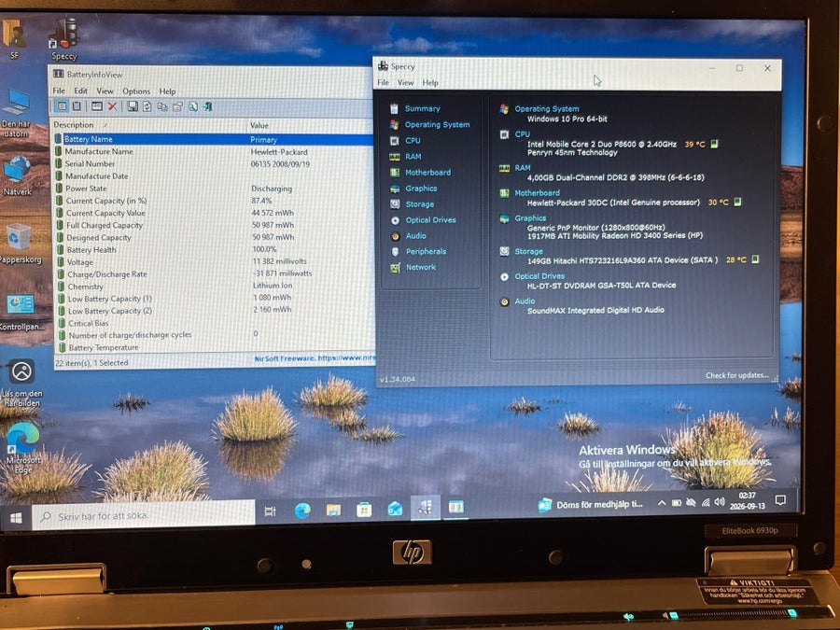Viewport: 840px width, 630px height.
Task: Click the Find magnifier icon in BatteryInfoView toolbar
Action: coord(192,106)
